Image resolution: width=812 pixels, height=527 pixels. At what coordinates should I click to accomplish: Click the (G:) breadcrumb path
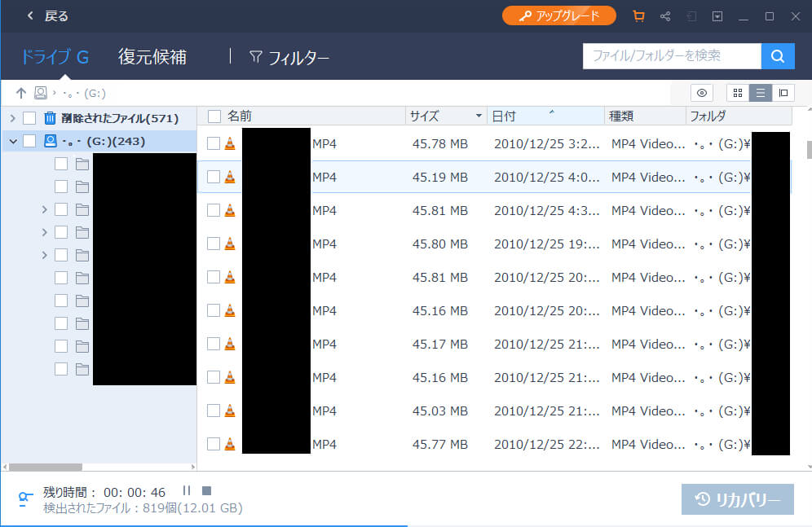(x=85, y=94)
